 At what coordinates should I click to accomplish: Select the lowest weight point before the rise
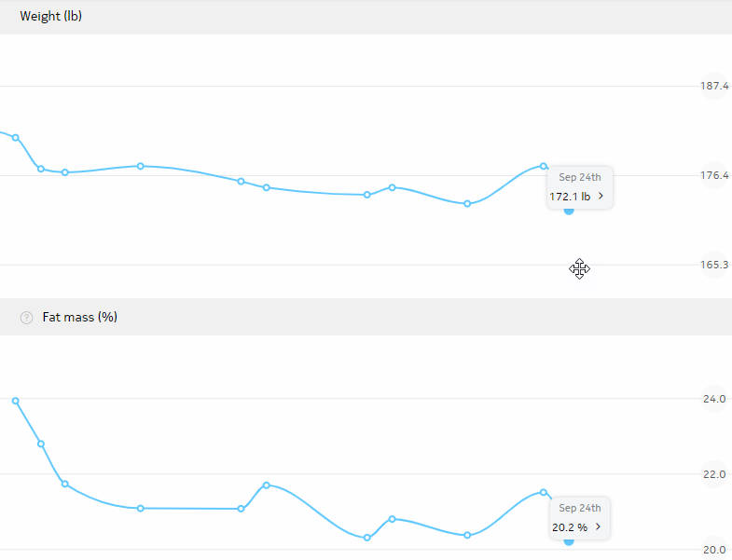(467, 204)
